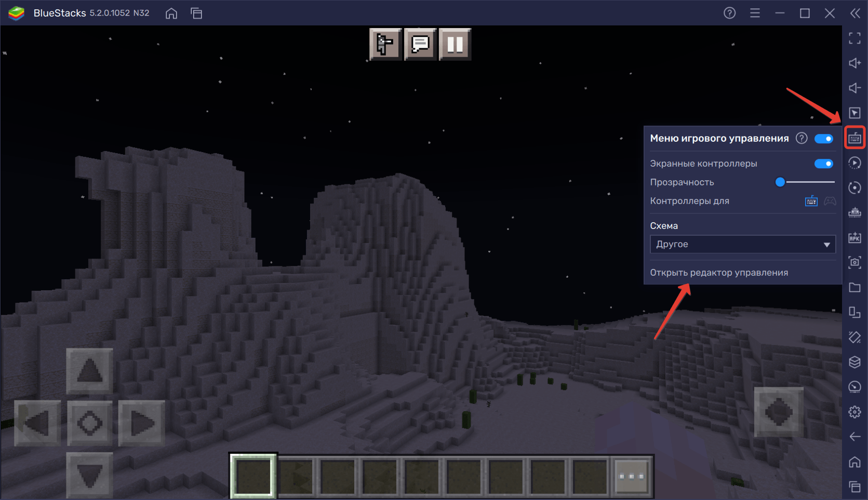868x500 pixels.
Task: Select gamepad controllers icon beside Контроллеры для
Action: [830, 201]
